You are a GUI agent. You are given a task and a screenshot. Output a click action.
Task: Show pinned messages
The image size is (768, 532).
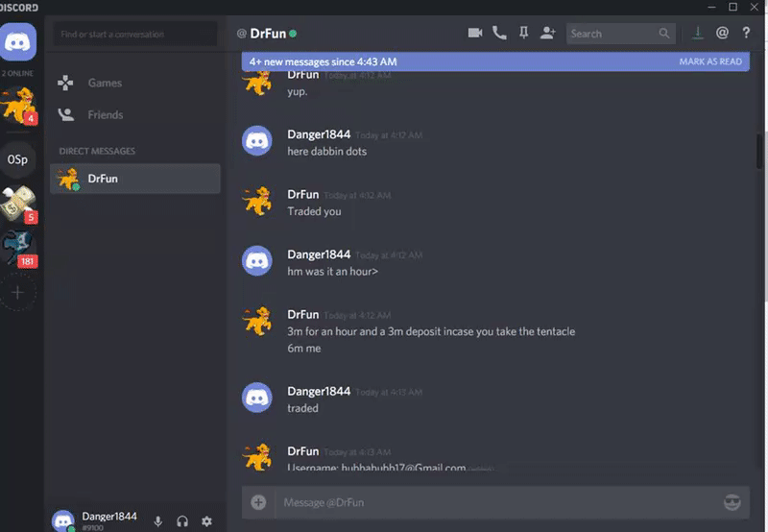tap(523, 33)
